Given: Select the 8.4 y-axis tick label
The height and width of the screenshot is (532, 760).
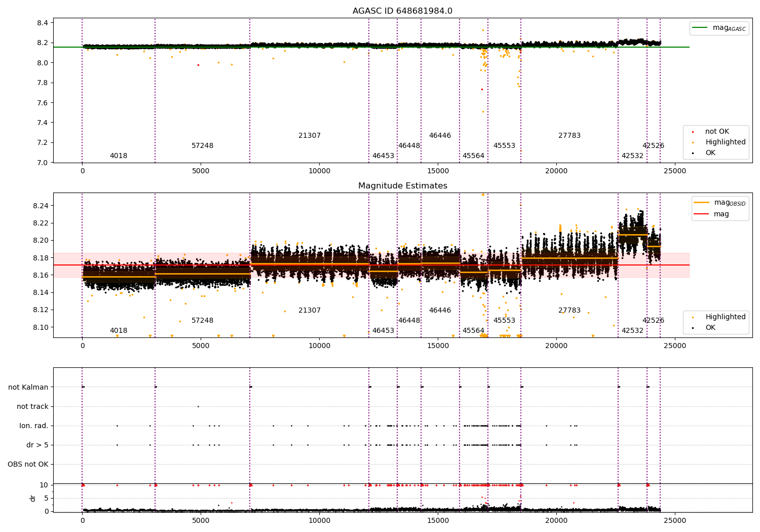Looking at the screenshot, I should [x=43, y=23].
